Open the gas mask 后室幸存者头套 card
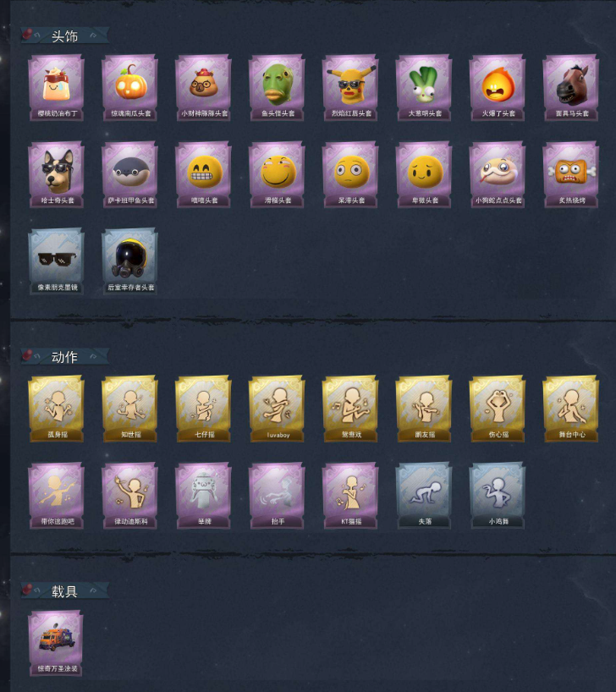Viewport: 616px width, 692px height. 129,261
